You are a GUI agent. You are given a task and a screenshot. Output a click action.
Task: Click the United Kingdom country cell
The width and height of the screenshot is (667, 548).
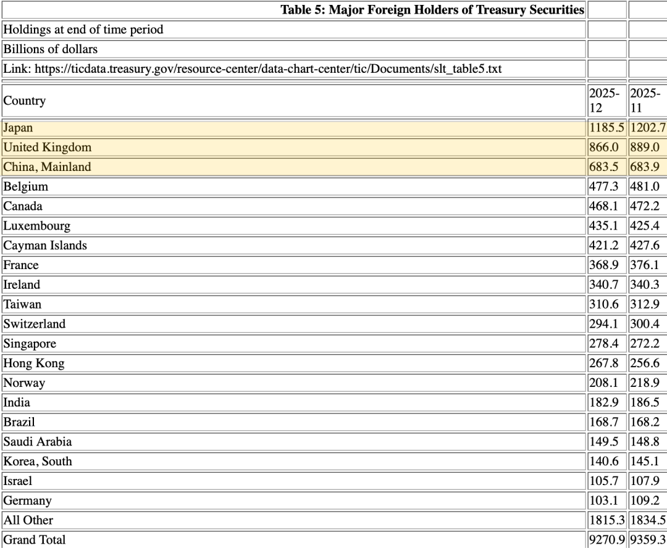pos(47,147)
